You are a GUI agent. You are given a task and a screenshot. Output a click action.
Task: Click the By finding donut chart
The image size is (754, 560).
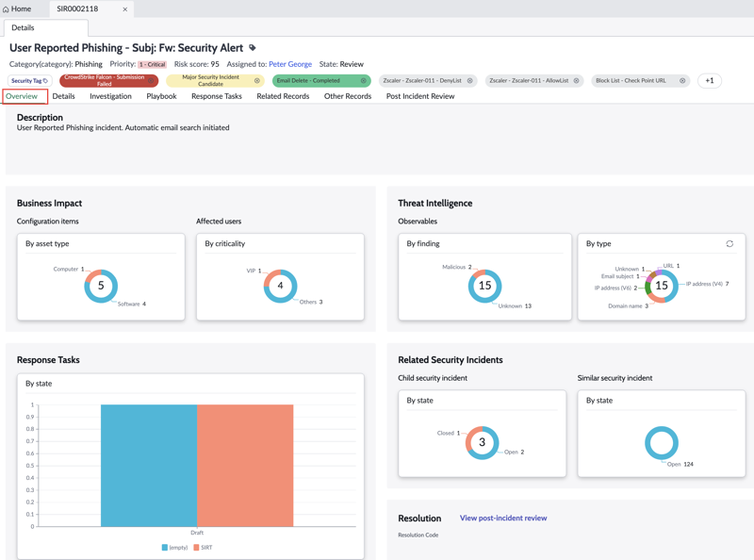pyautogui.click(x=484, y=286)
